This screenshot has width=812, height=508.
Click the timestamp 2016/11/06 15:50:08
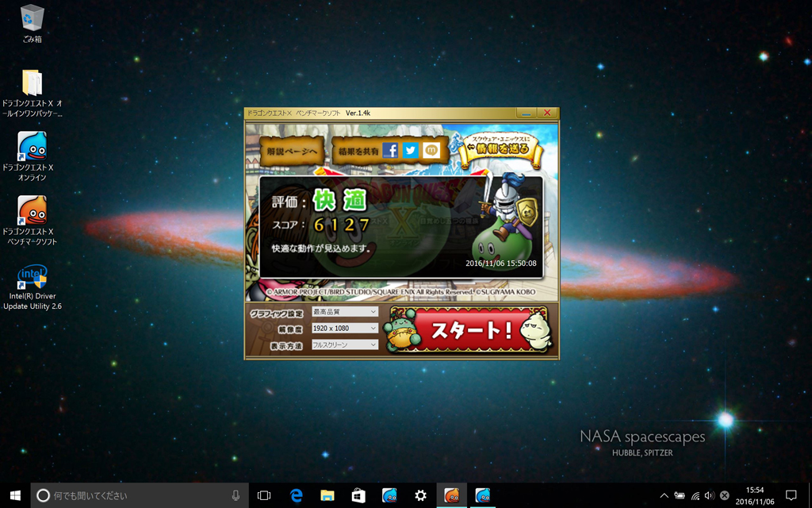pos(501,263)
